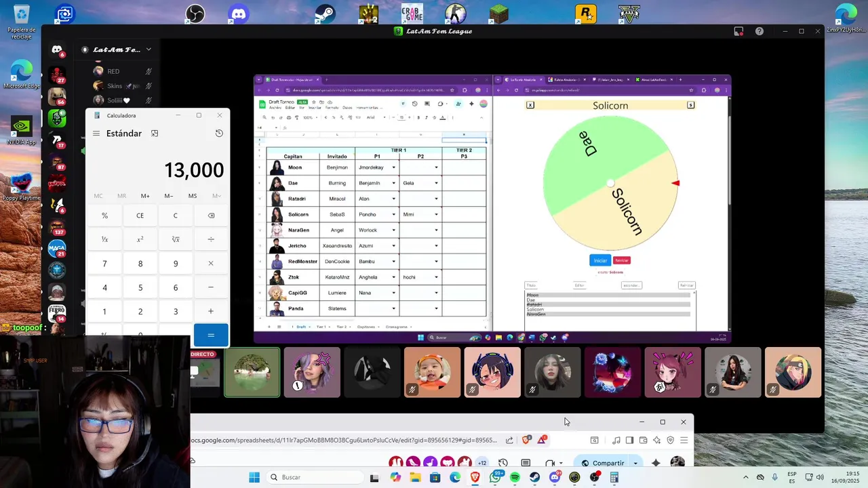Open the calculator navigation hamburger menu
Viewport: 868px width, 488px height.
click(96, 134)
